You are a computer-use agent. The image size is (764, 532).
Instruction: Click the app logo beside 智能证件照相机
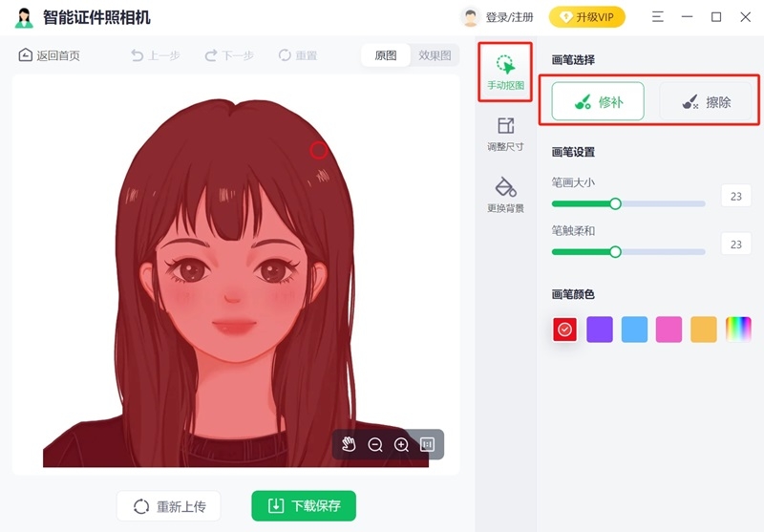(x=24, y=17)
